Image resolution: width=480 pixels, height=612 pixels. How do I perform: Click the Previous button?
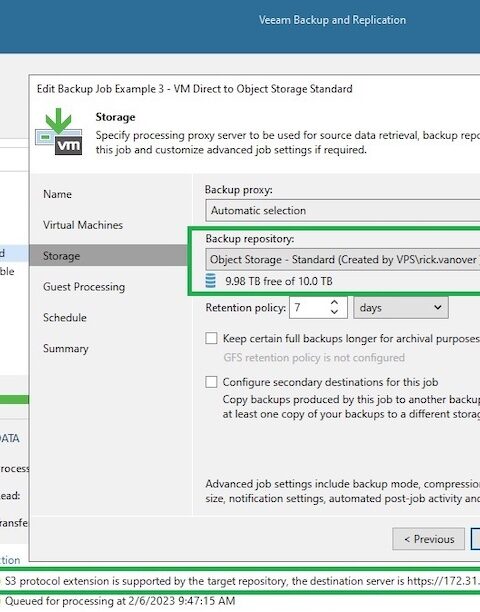tap(428, 539)
